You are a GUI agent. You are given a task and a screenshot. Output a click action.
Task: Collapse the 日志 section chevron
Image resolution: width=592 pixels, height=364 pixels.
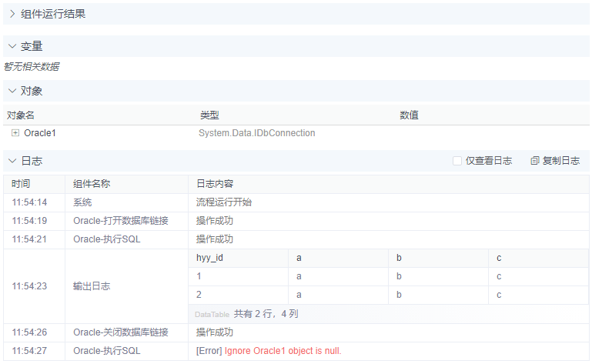[12, 161]
